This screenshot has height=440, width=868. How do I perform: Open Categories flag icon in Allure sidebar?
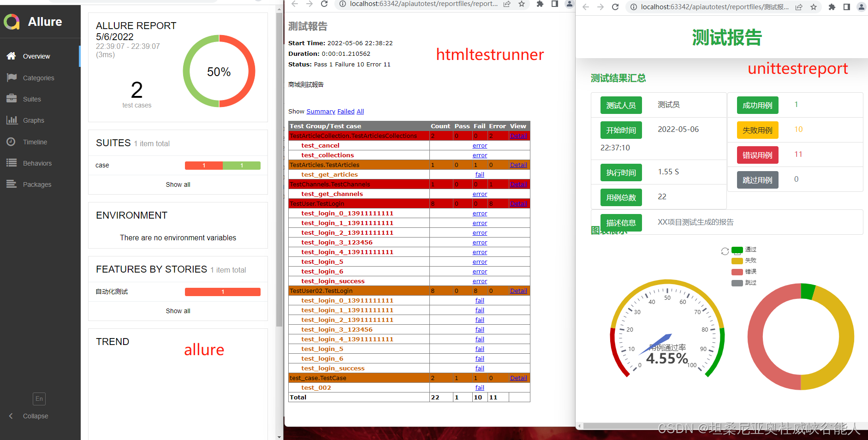12,77
